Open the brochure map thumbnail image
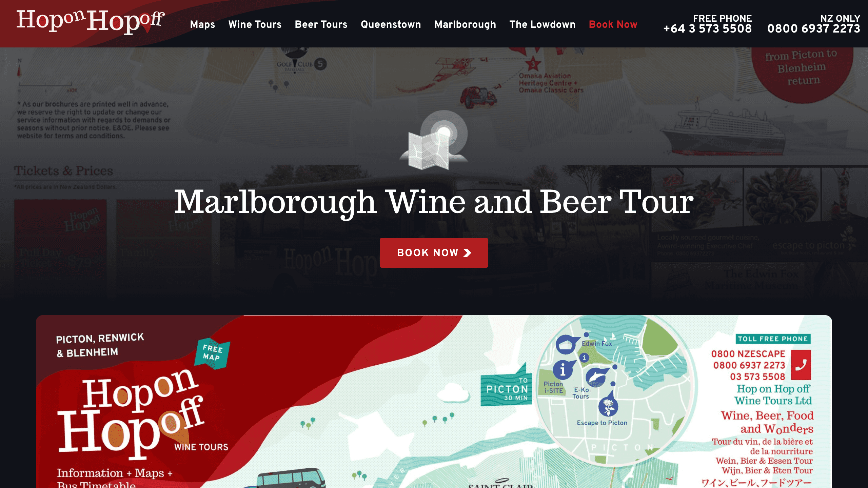The image size is (868, 488). pyautogui.click(x=434, y=402)
